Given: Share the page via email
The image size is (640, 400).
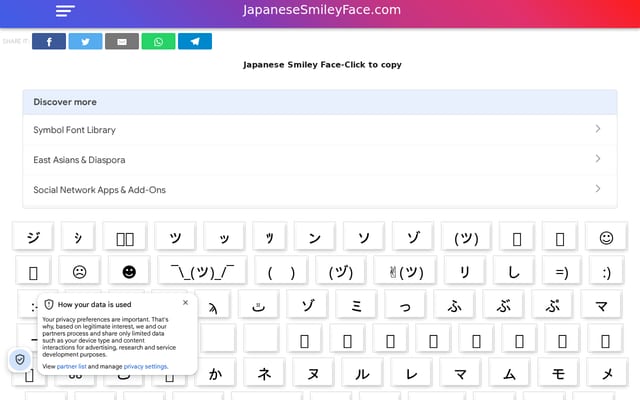Looking at the screenshot, I should [x=122, y=41].
